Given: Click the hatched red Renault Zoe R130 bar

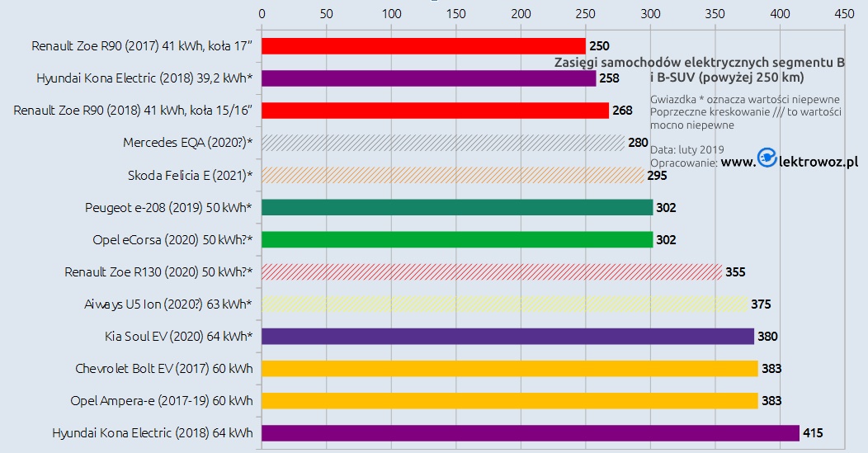Looking at the screenshot, I should tap(492, 271).
